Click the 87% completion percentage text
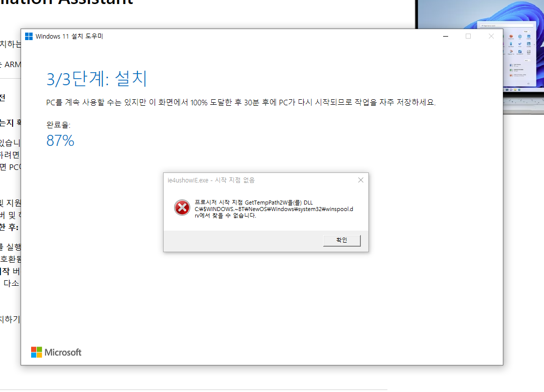544x392 pixels. 60,140
